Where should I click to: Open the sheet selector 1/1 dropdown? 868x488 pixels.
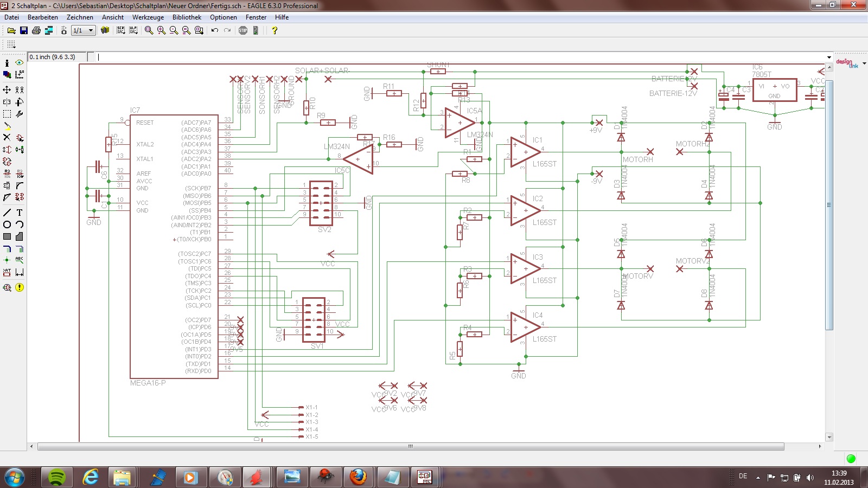pyautogui.click(x=84, y=30)
